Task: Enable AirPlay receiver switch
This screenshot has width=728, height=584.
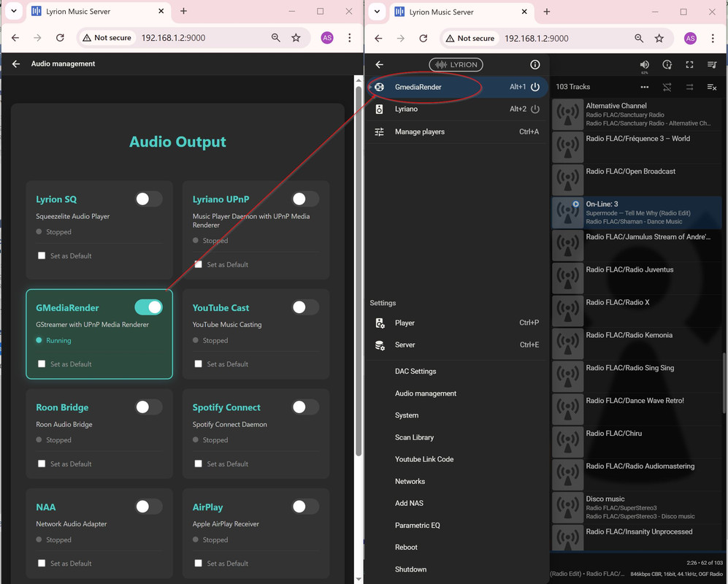Action: click(305, 507)
